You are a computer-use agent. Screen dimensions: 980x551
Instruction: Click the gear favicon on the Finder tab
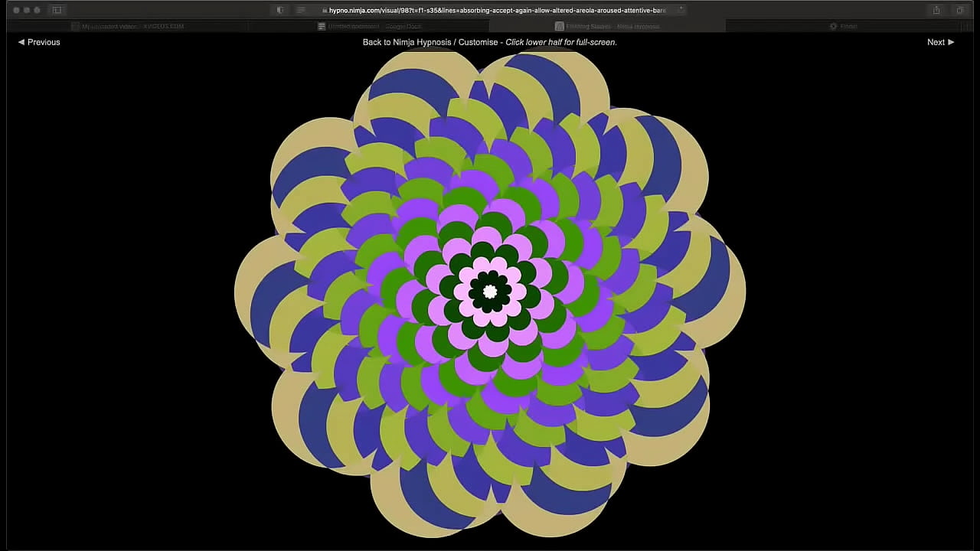pyautogui.click(x=833, y=26)
